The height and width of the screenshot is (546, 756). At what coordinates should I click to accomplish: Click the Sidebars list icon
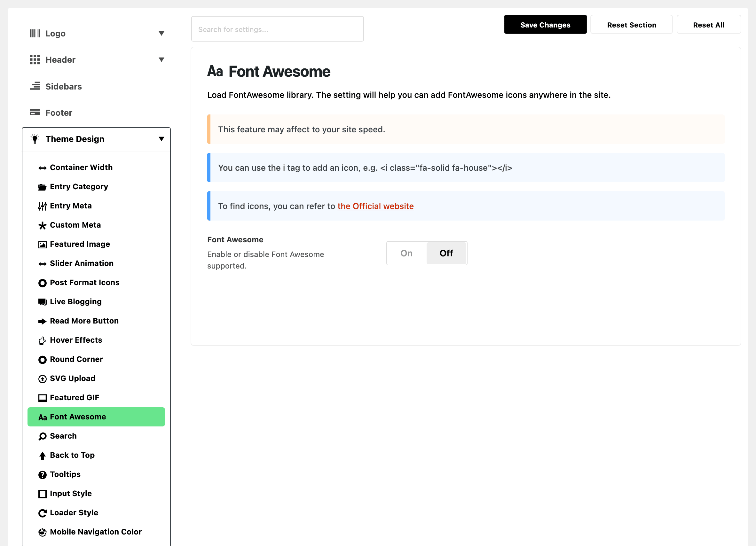35,86
